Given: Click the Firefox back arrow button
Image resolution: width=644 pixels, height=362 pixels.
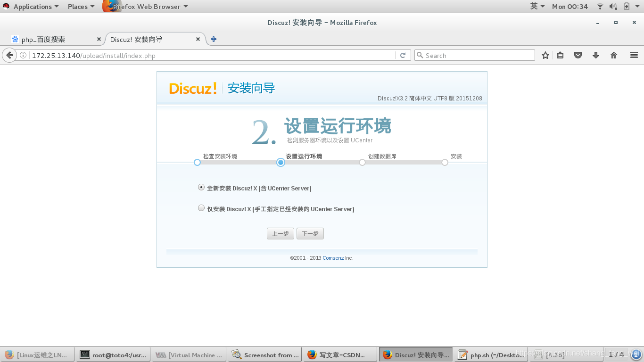Looking at the screenshot, I should click(x=9, y=55).
